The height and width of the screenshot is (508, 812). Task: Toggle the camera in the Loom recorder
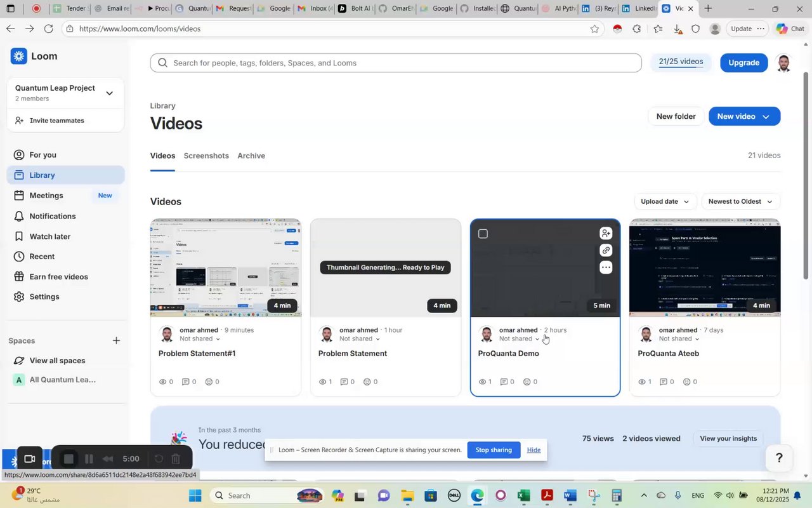pos(29,459)
